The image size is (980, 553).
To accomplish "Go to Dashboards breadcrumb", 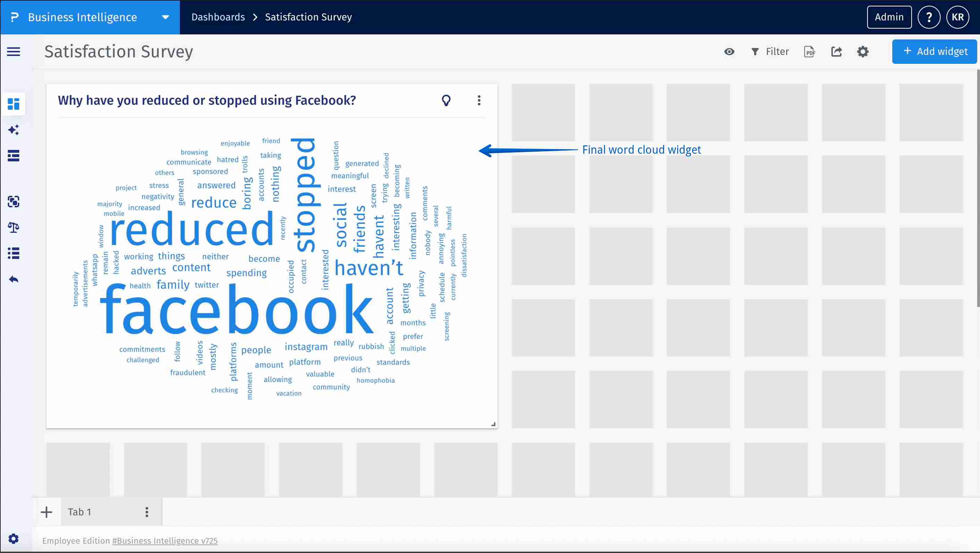I will tap(218, 17).
